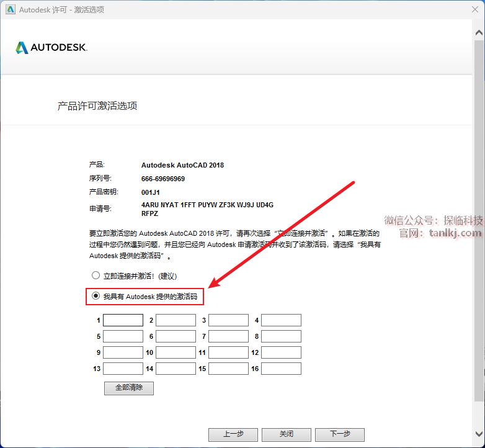Click activation code field 8
This screenshot has width=485, height=448.
pos(281,336)
